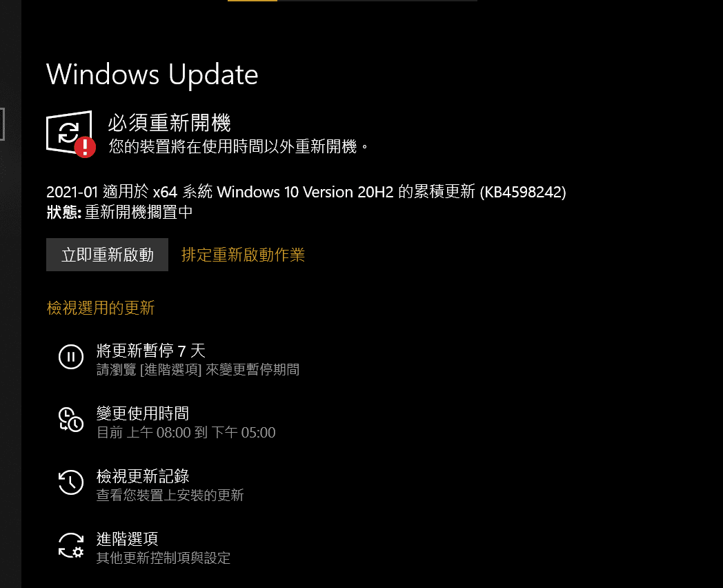Viewport: 723px width, 588px height.
Task: Click the change active hours clock icon
Action: [71, 419]
